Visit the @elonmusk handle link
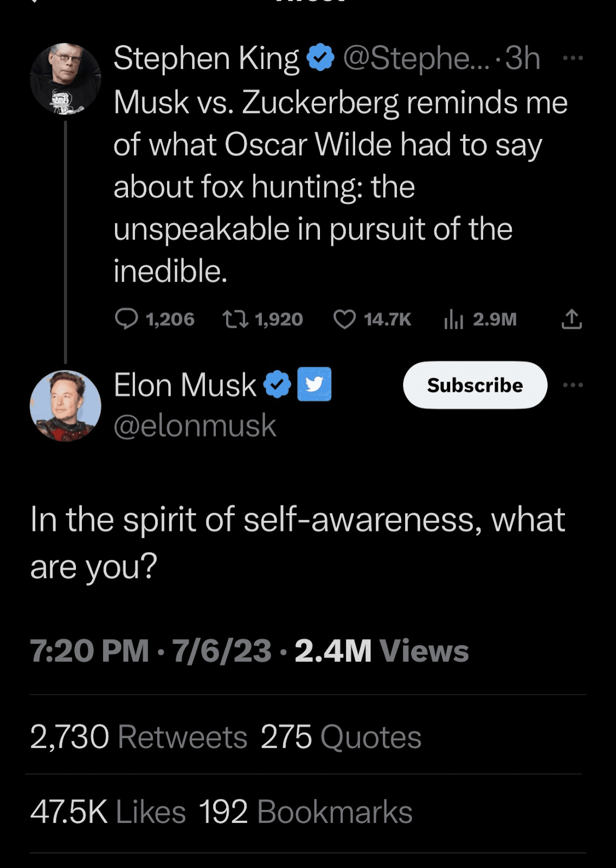616x868 pixels. [195, 425]
